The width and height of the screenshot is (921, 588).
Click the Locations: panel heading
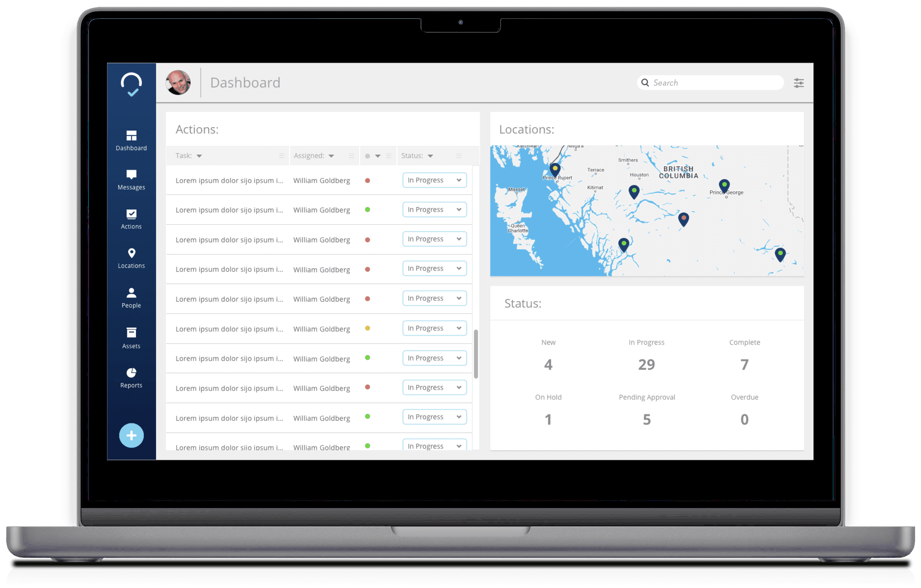pos(526,129)
